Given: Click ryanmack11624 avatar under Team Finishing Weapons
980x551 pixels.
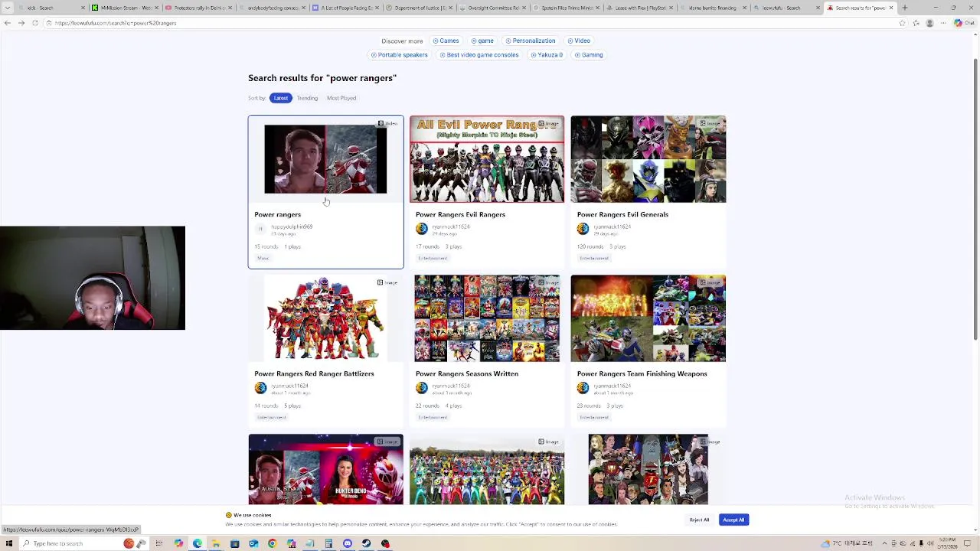Looking at the screenshot, I should point(583,388).
